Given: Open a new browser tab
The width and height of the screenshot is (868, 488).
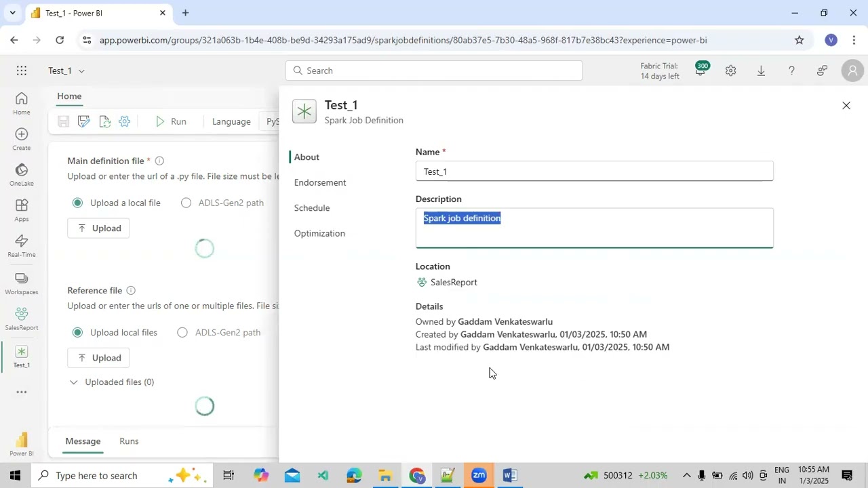Looking at the screenshot, I should (185, 13).
